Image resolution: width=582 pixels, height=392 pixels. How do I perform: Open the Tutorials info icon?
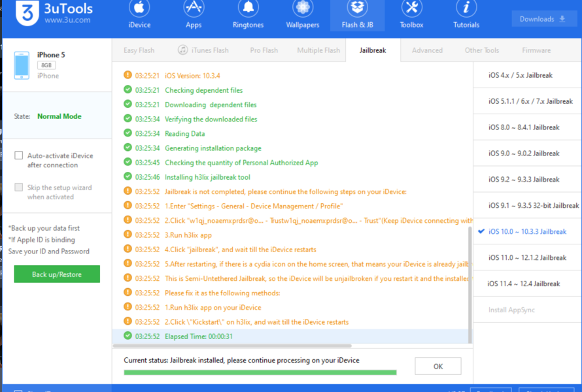coord(466,8)
